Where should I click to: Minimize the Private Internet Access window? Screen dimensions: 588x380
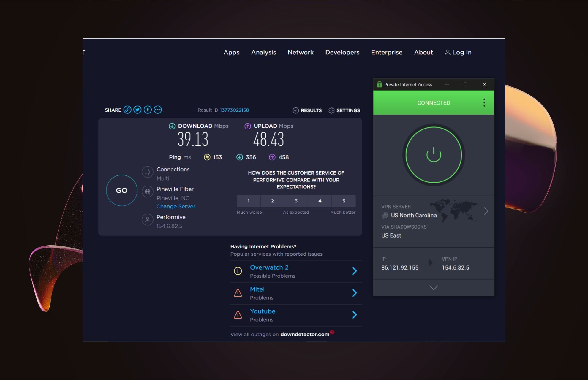pos(447,84)
